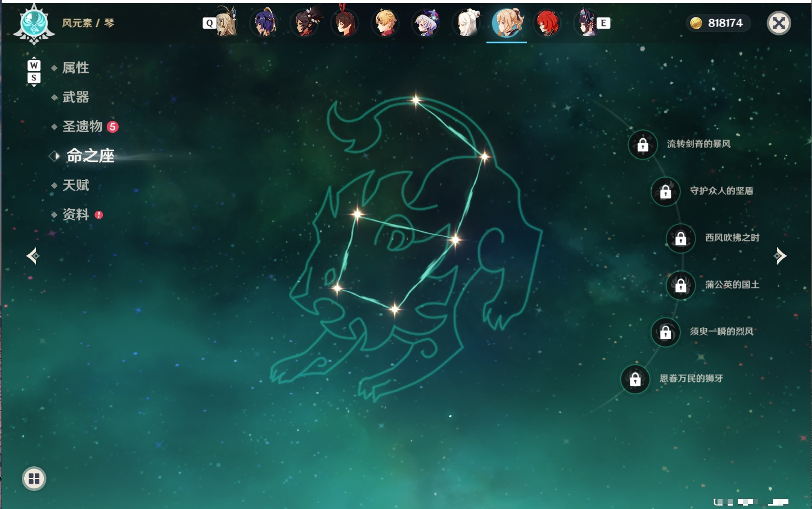
Task: Click the lock icon for 恩眷万民的狮牙
Action: point(635,379)
